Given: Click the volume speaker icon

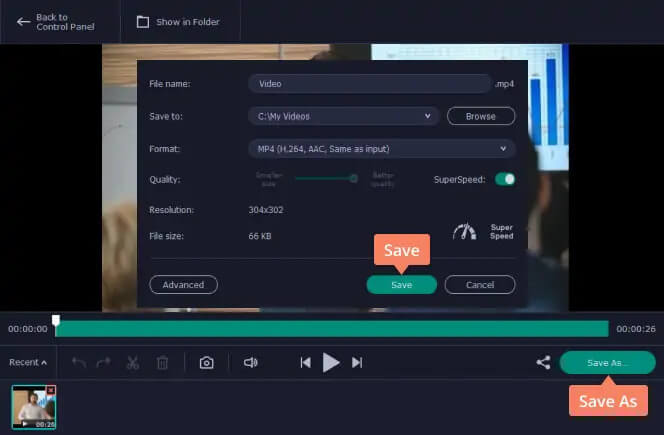Looking at the screenshot, I should (251, 363).
